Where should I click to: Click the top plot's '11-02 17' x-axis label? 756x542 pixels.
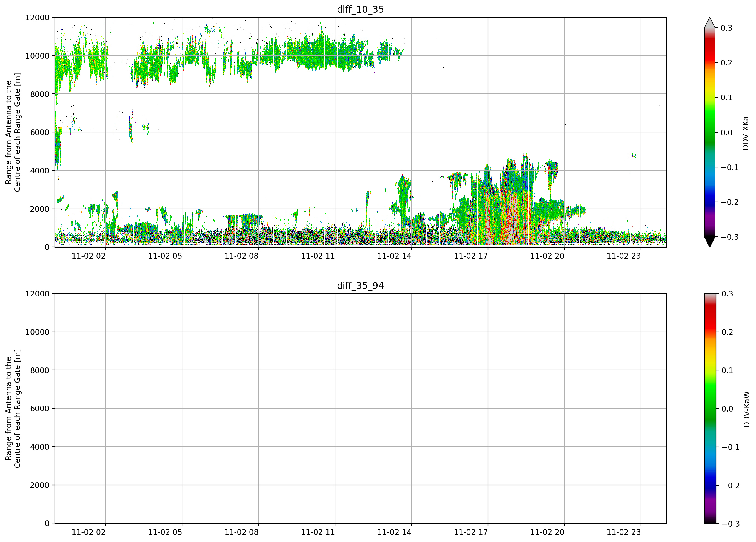471,256
